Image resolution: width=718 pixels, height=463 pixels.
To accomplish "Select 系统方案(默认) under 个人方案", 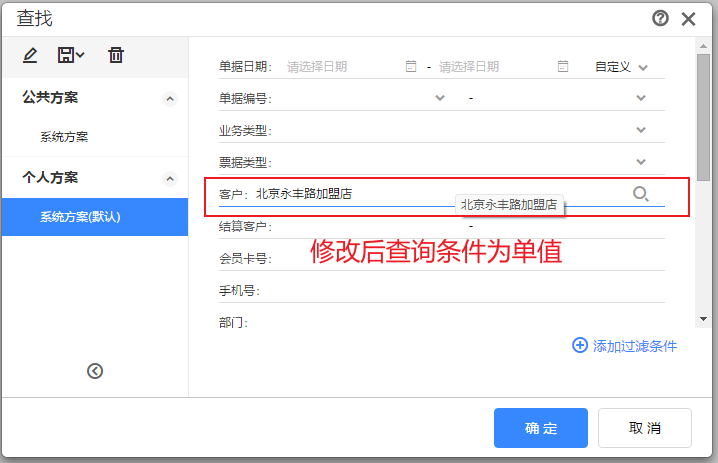I will [95, 217].
